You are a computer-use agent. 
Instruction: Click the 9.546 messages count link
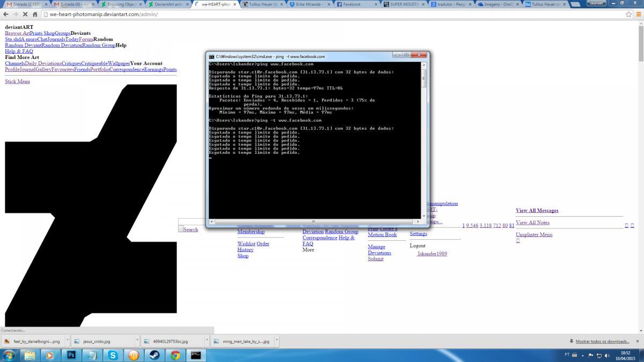(x=472, y=226)
